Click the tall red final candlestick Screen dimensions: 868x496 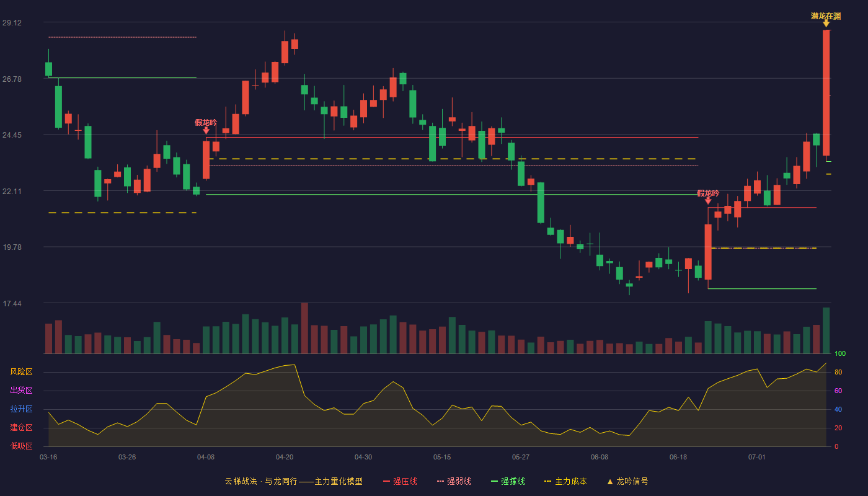[826, 93]
